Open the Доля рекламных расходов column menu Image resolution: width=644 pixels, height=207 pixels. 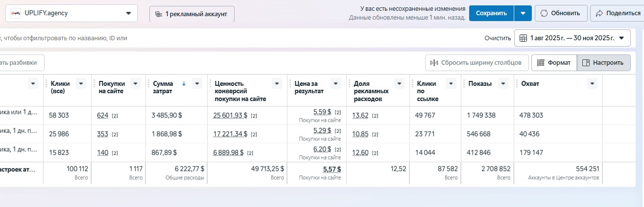click(399, 83)
